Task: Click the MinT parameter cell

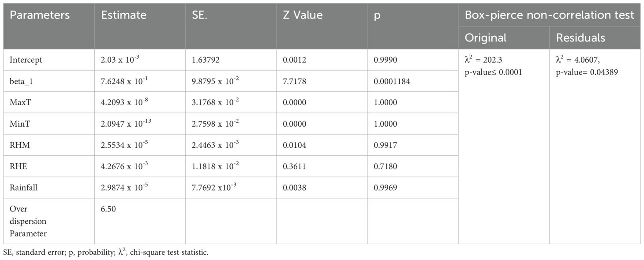Action: [x=20, y=124]
